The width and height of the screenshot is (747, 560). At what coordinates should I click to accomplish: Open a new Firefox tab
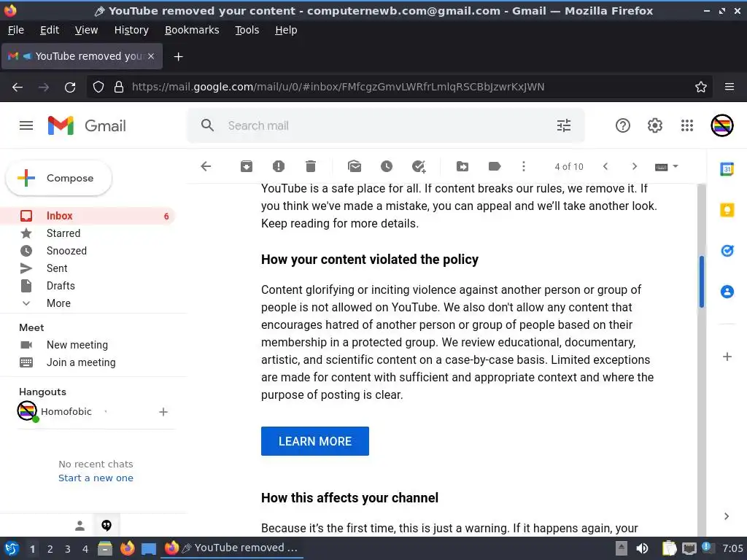pos(178,57)
